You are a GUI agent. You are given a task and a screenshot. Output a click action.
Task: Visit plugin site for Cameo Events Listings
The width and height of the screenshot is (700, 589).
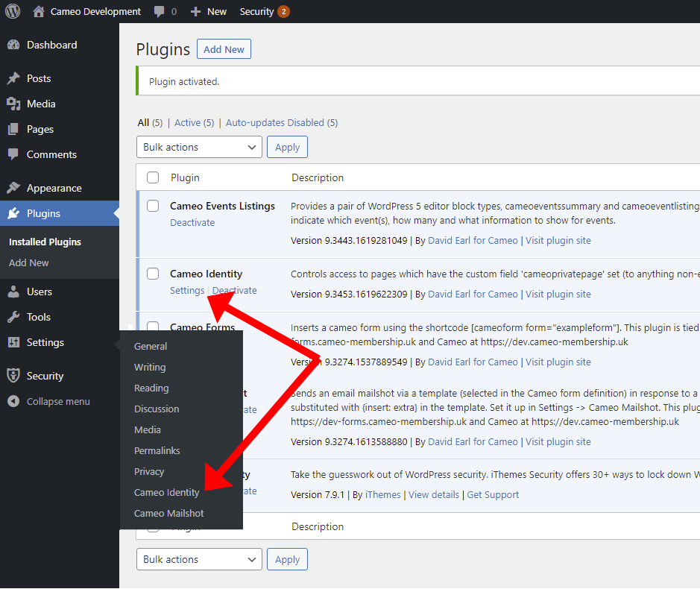[x=558, y=241]
